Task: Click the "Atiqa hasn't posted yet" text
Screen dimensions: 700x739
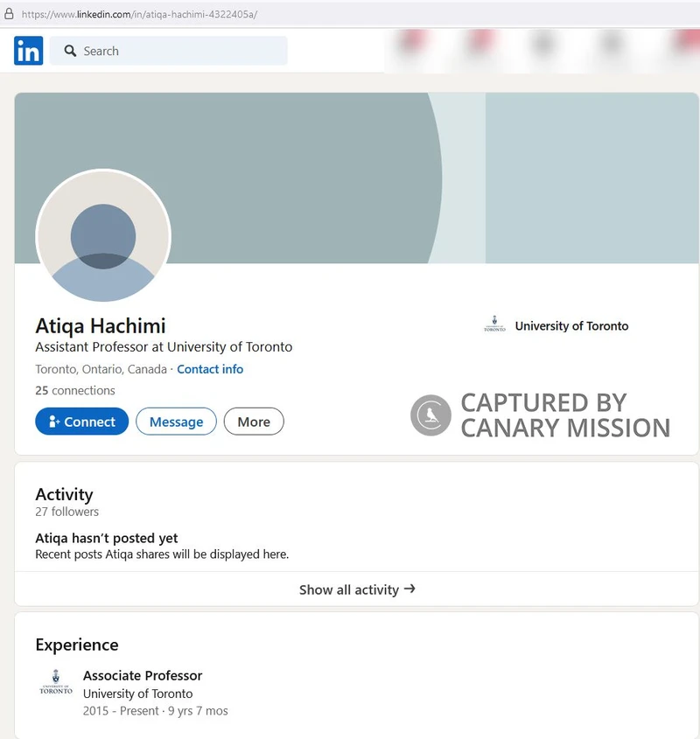Action: click(107, 538)
